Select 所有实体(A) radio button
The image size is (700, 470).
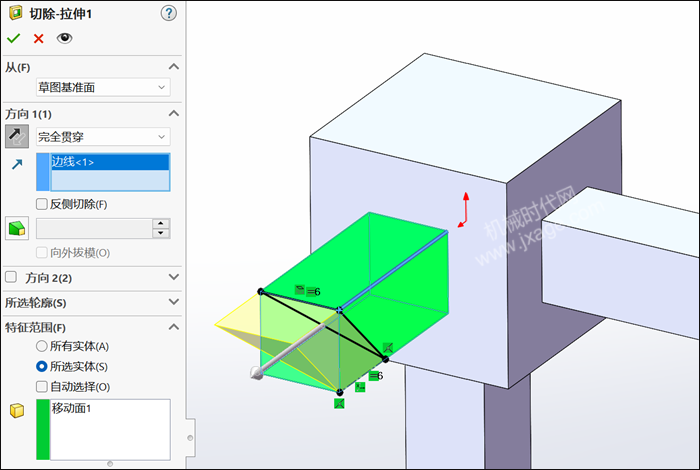(42, 346)
